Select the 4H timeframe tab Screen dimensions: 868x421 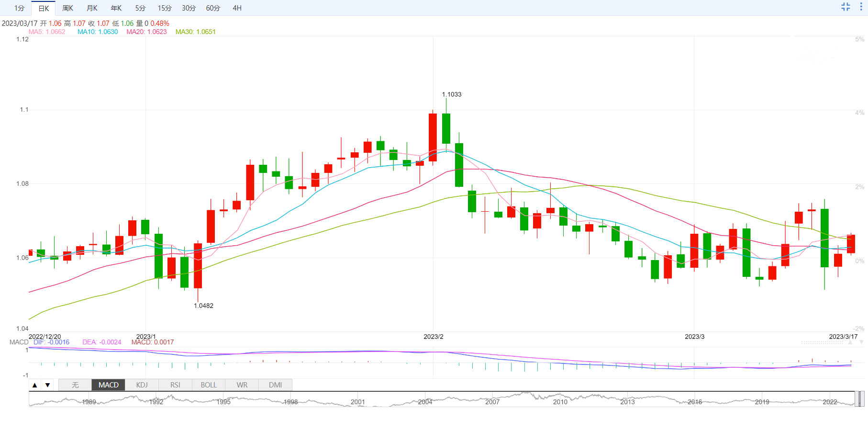(237, 8)
